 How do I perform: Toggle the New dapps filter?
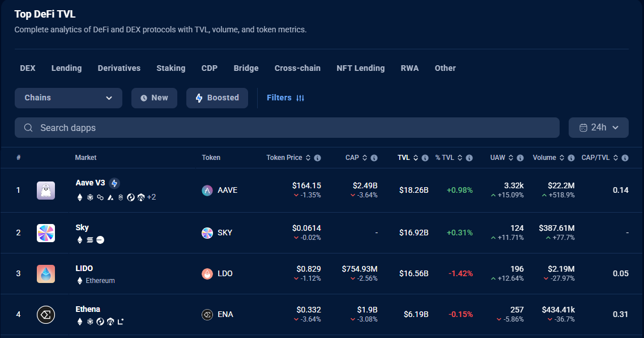click(x=155, y=98)
